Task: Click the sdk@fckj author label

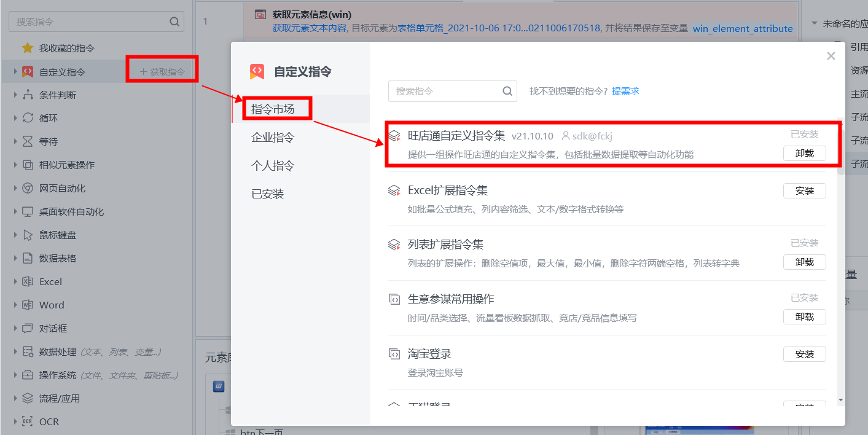Action: point(587,136)
